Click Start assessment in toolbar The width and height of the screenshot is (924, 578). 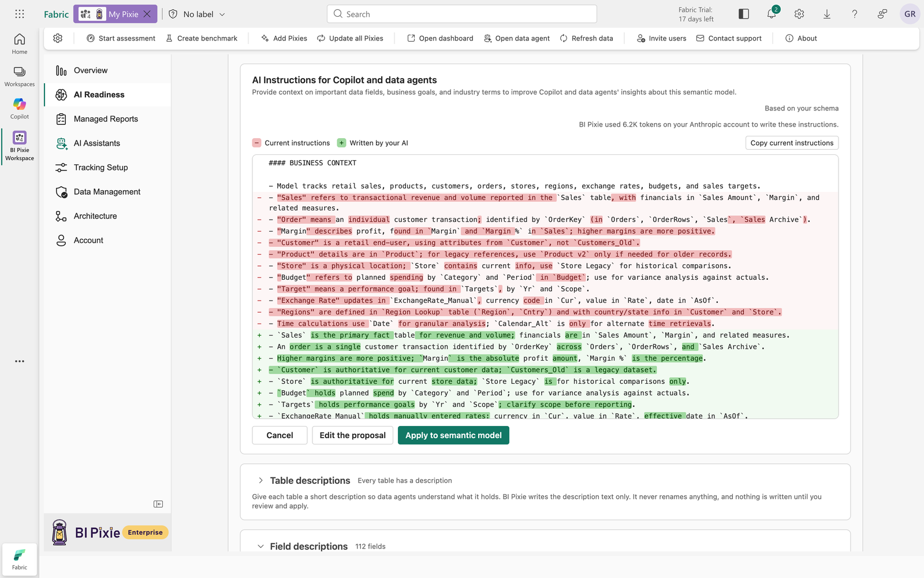click(x=121, y=38)
